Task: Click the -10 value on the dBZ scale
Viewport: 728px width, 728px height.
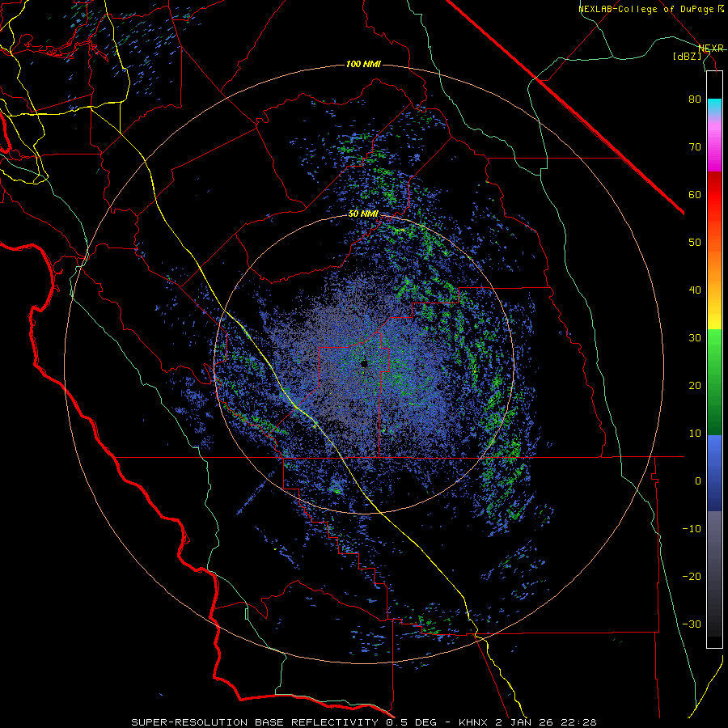Action: pos(692,529)
